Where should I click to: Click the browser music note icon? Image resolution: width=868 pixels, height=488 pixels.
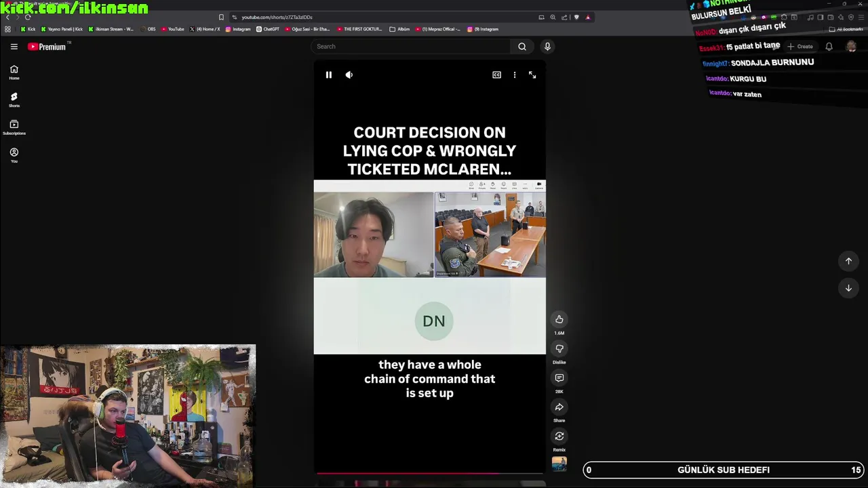pos(810,17)
